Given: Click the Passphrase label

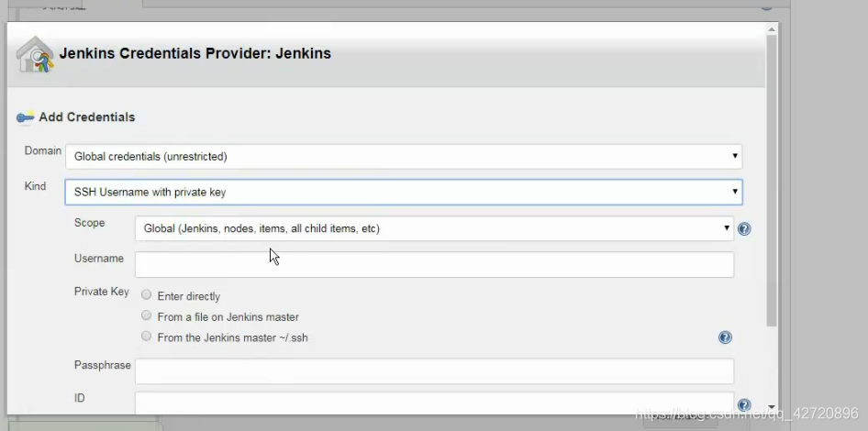Looking at the screenshot, I should 103,365.
